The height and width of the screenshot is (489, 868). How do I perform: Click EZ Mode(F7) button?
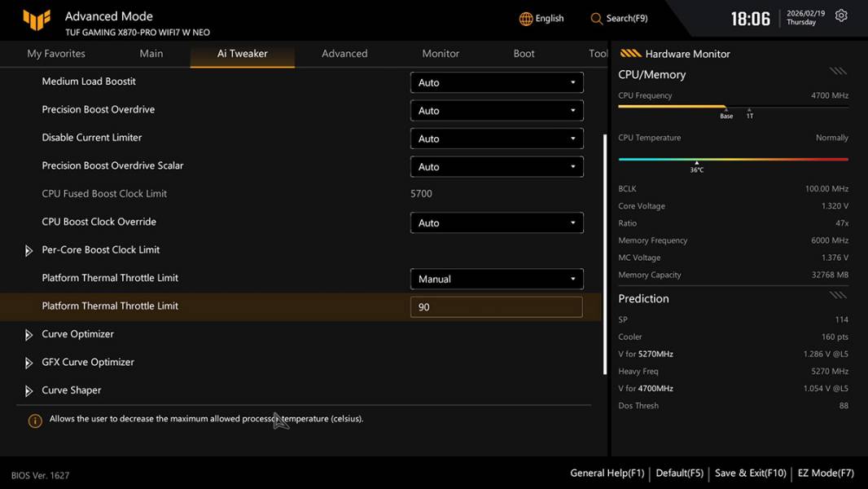826,473
